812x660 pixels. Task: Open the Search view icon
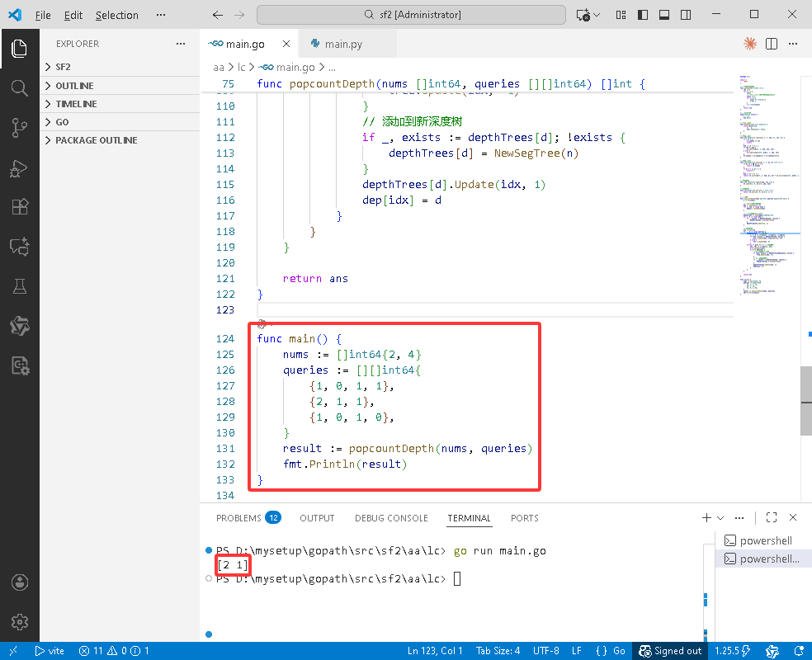[x=19, y=88]
